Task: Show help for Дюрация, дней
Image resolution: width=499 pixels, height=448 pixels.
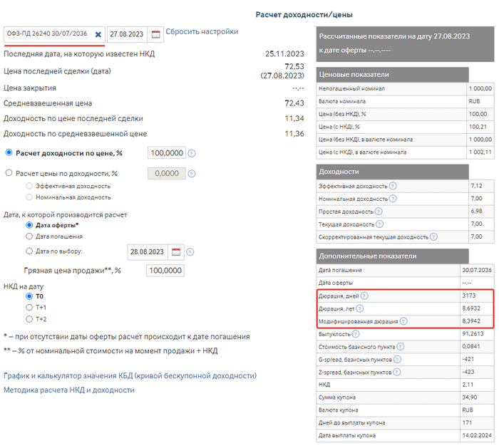Action: [364, 296]
